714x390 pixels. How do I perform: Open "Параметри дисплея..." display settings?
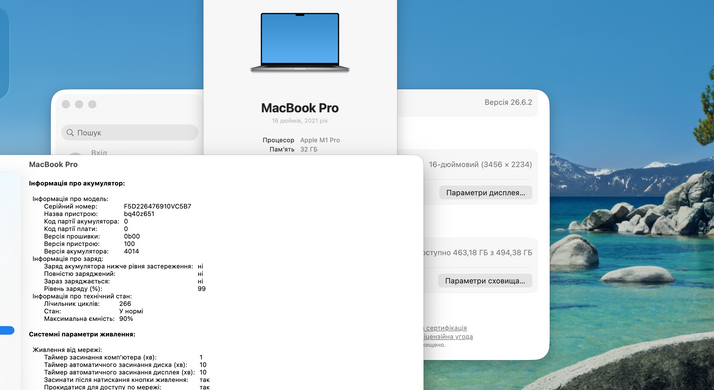point(485,193)
